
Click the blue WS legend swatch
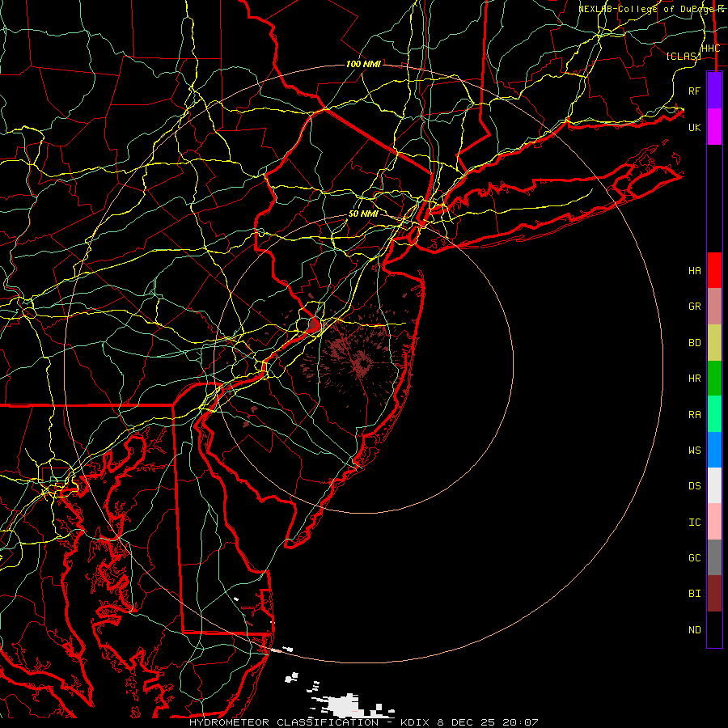pyautogui.click(x=714, y=450)
